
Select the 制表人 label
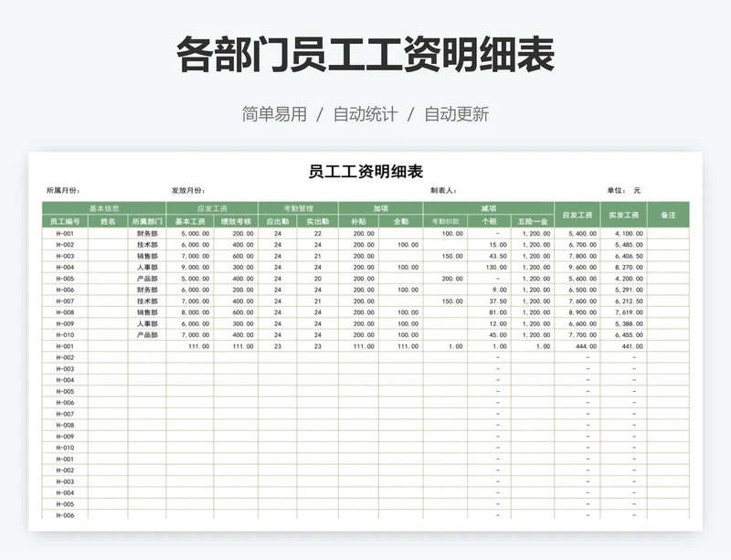443,190
